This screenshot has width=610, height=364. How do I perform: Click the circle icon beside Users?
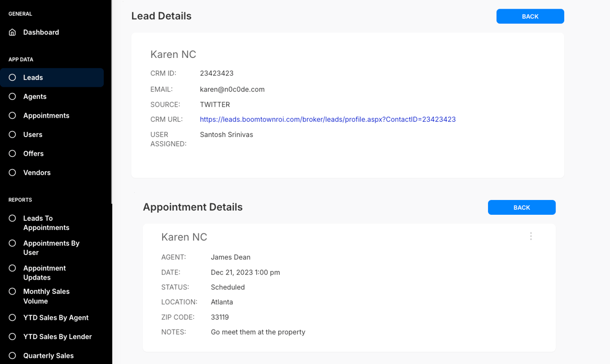coord(13,135)
